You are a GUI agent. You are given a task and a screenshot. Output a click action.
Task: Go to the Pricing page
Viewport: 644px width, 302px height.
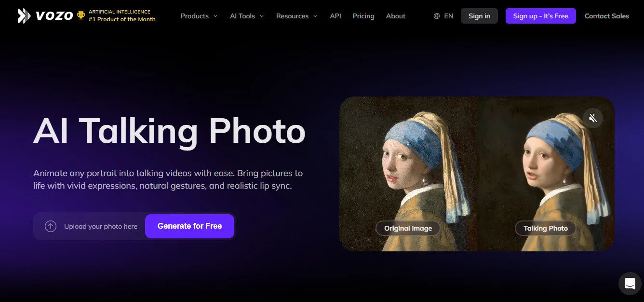[363, 16]
